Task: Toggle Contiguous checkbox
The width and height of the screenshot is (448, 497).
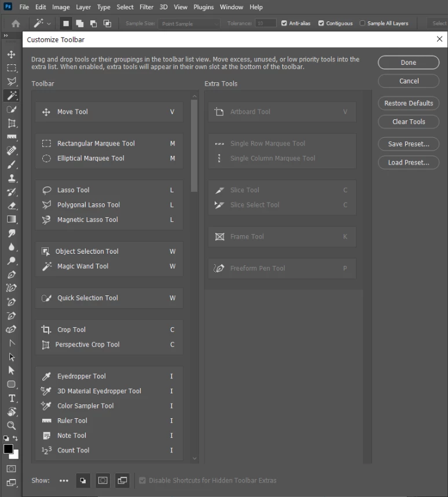Action: click(321, 23)
